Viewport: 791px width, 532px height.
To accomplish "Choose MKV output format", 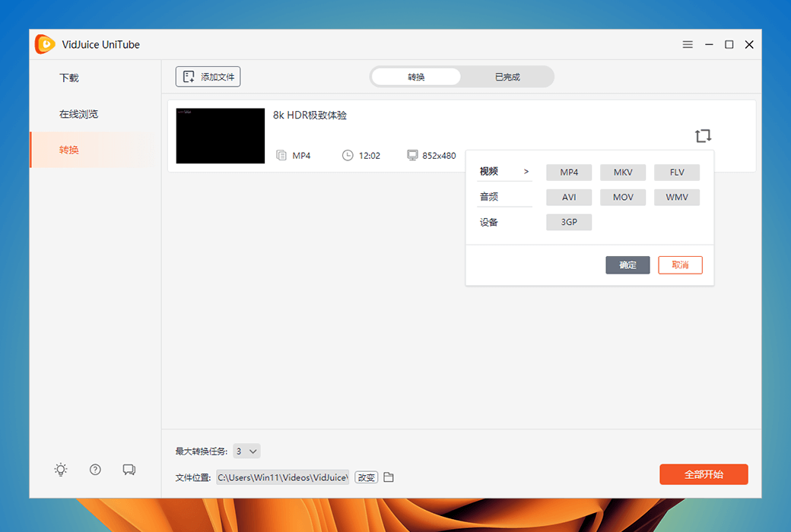I will point(623,172).
